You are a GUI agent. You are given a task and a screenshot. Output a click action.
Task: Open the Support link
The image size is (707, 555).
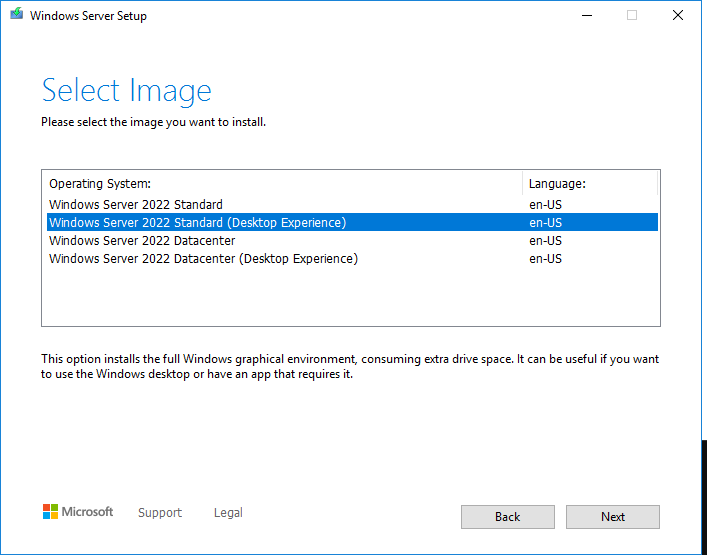pos(160,513)
